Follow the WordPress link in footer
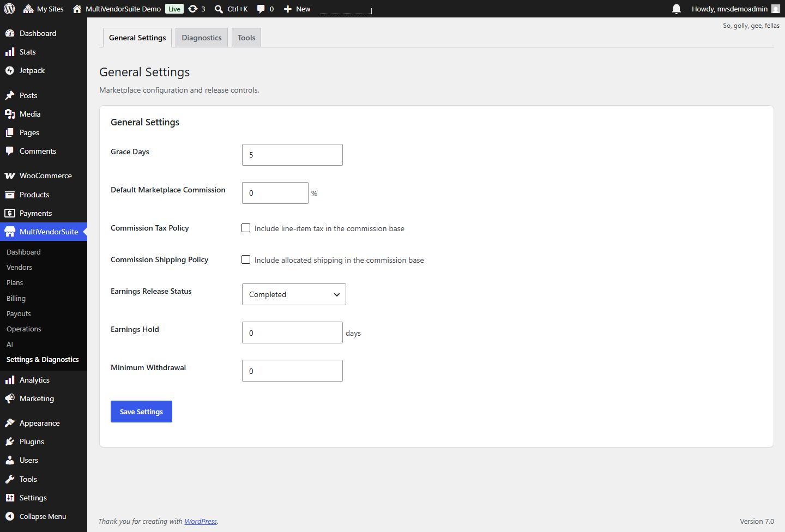The width and height of the screenshot is (785, 532). [x=201, y=521]
